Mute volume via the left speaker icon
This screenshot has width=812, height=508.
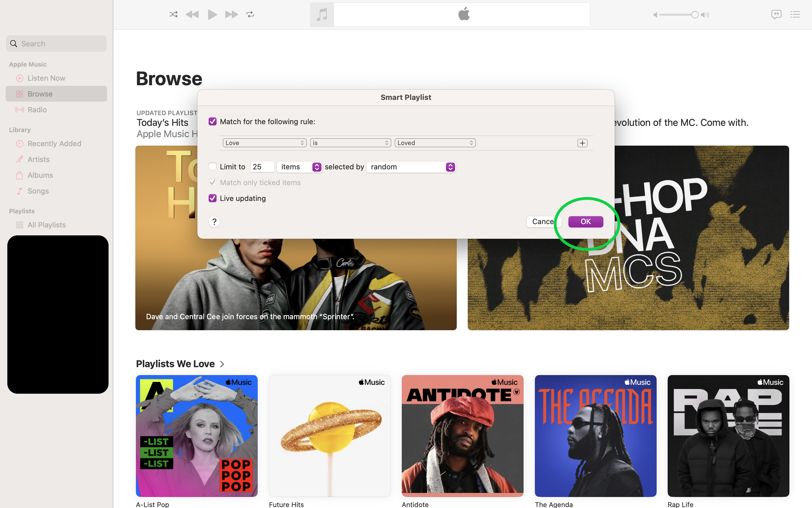pyautogui.click(x=655, y=15)
